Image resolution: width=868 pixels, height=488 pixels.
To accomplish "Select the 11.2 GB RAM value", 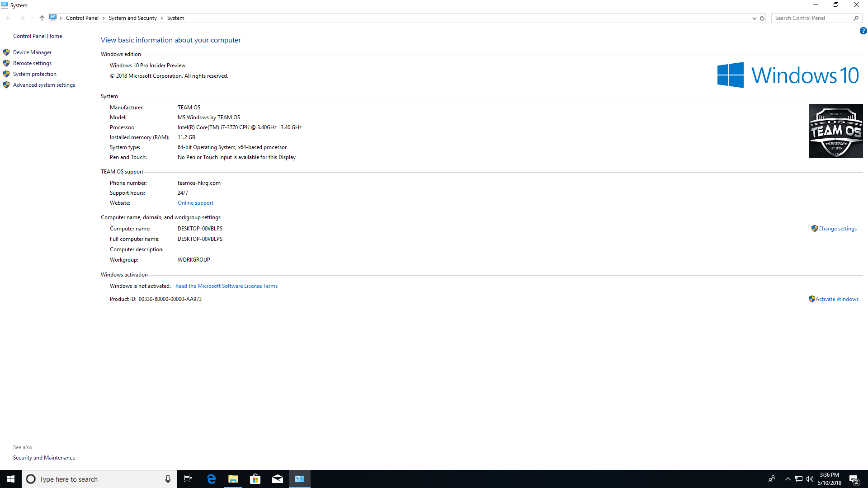I will (x=186, y=137).
